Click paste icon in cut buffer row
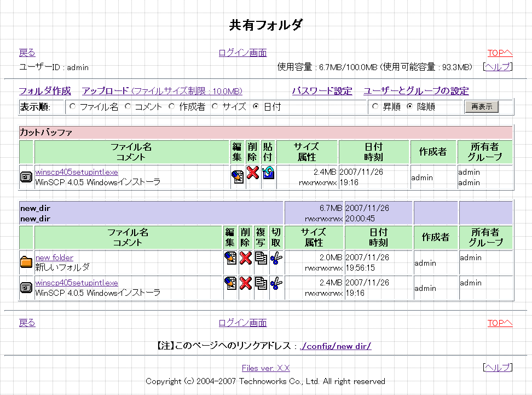Image resolution: width=532 pixels, height=395 pixels. 268,173
